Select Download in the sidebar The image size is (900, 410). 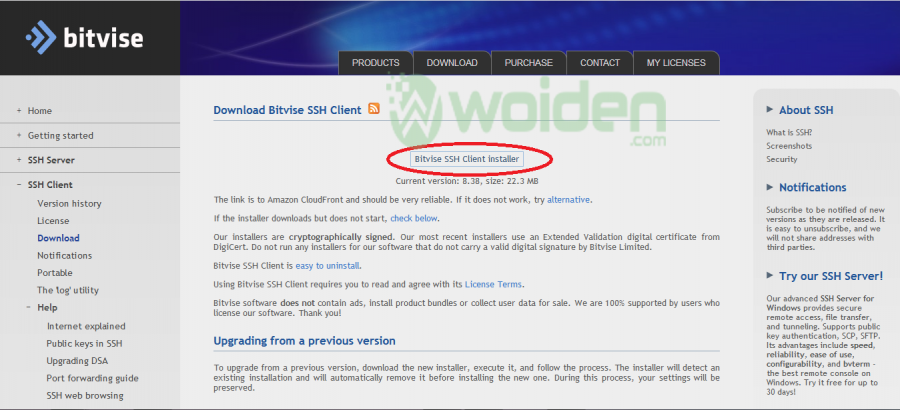pyautogui.click(x=59, y=238)
